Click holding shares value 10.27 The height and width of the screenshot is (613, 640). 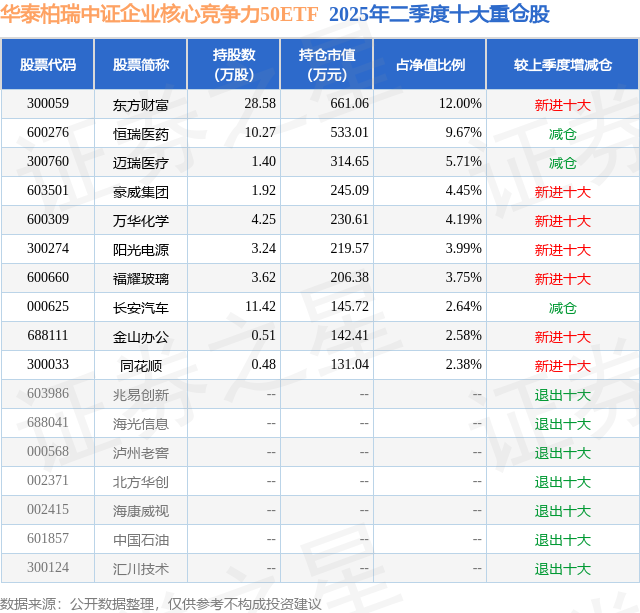[x=260, y=133]
